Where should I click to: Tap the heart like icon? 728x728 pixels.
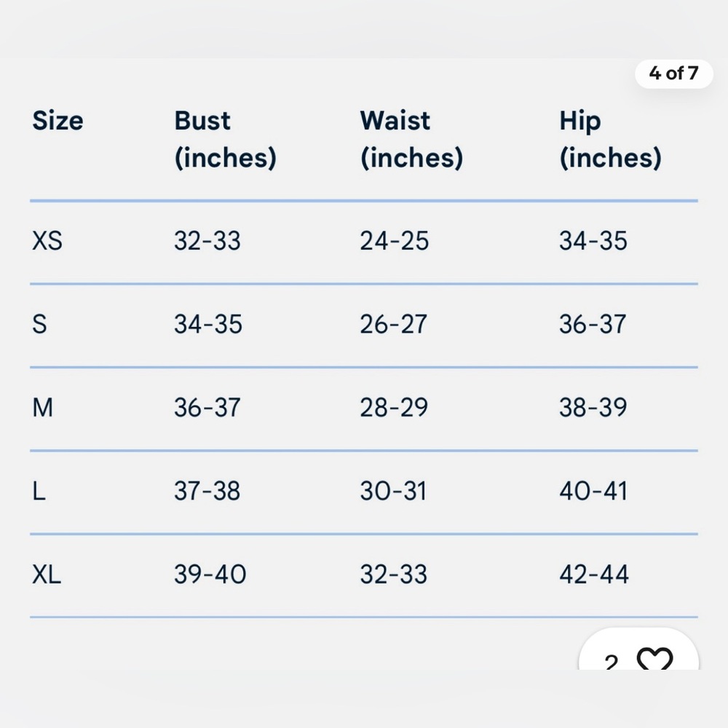(x=654, y=658)
